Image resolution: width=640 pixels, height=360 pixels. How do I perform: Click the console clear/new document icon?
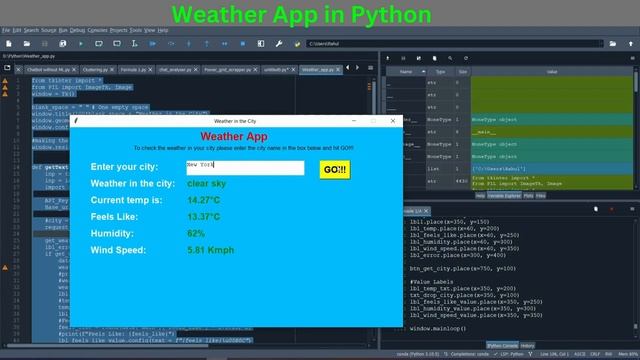[596, 209]
